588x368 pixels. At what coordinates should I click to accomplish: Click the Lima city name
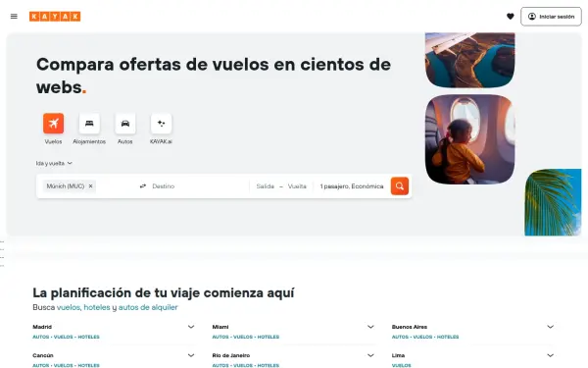point(398,355)
